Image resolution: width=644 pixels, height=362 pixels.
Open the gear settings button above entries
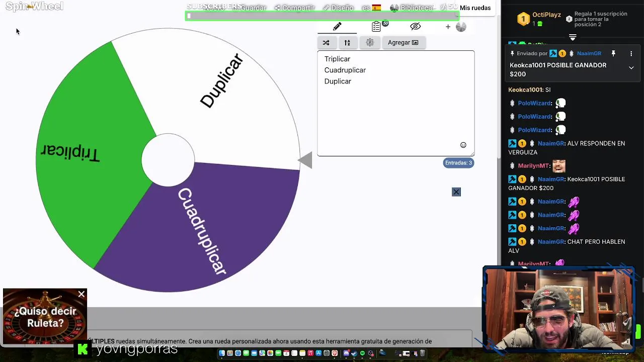[x=370, y=43]
